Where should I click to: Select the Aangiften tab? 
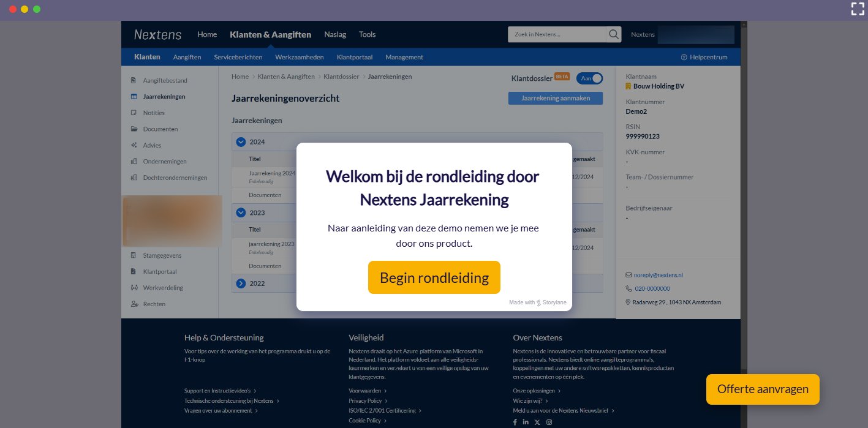tap(187, 57)
